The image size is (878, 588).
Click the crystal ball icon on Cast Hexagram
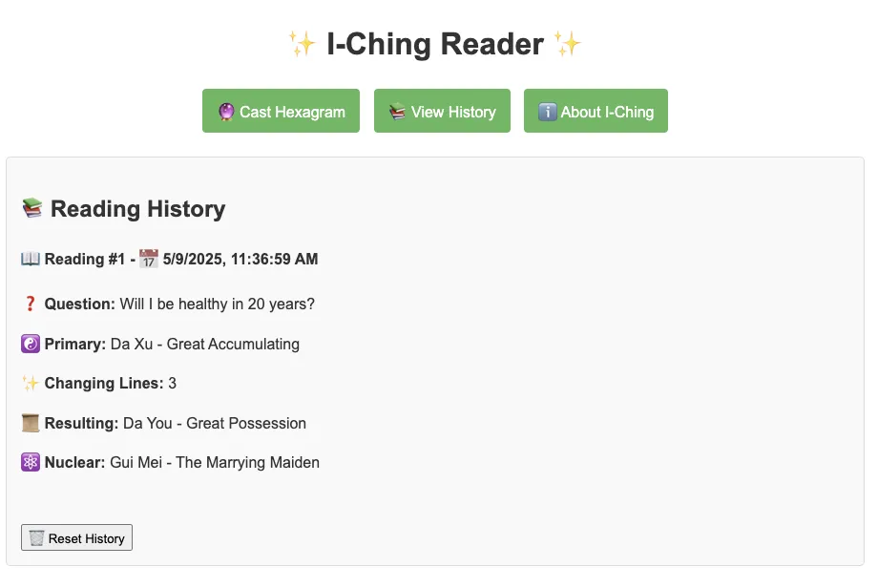click(x=226, y=112)
